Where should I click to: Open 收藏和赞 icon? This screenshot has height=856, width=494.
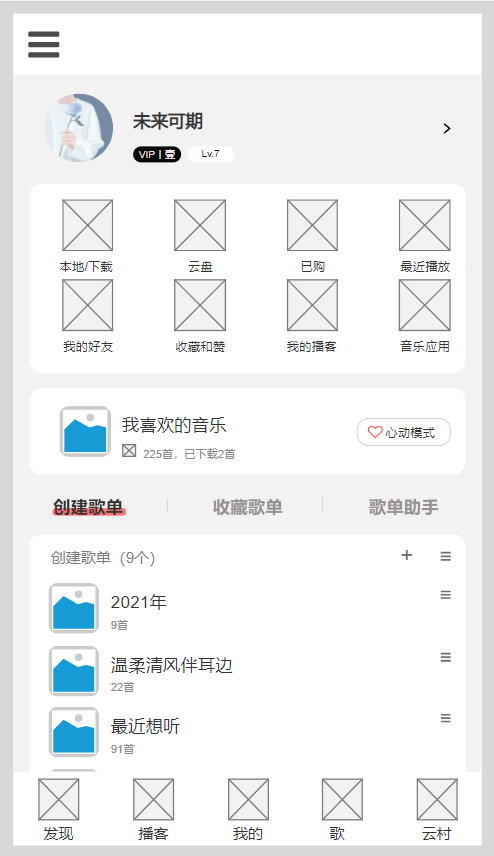(x=200, y=305)
